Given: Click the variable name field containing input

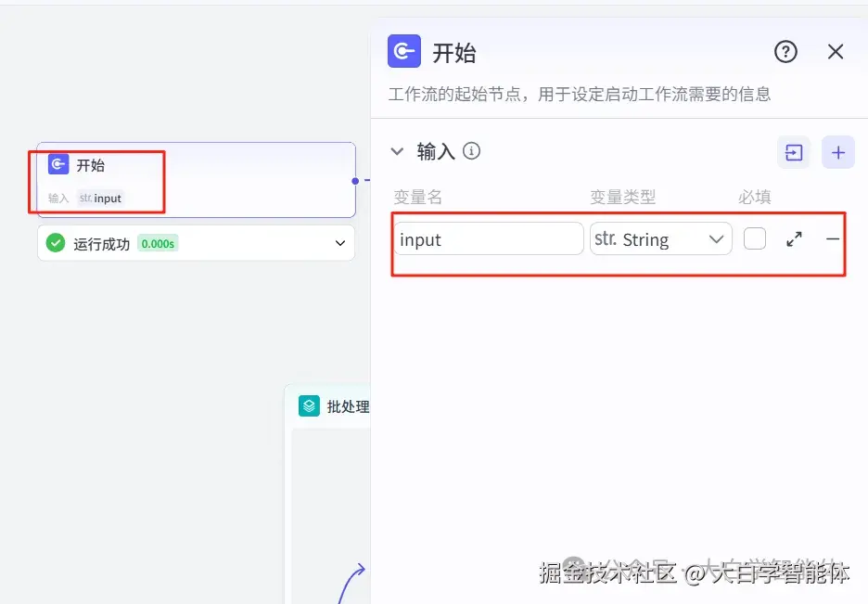Looking at the screenshot, I should point(490,239).
